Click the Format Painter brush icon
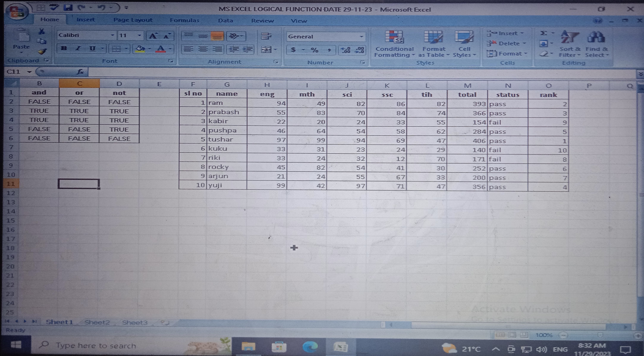This screenshot has width=644, height=356. [42, 51]
